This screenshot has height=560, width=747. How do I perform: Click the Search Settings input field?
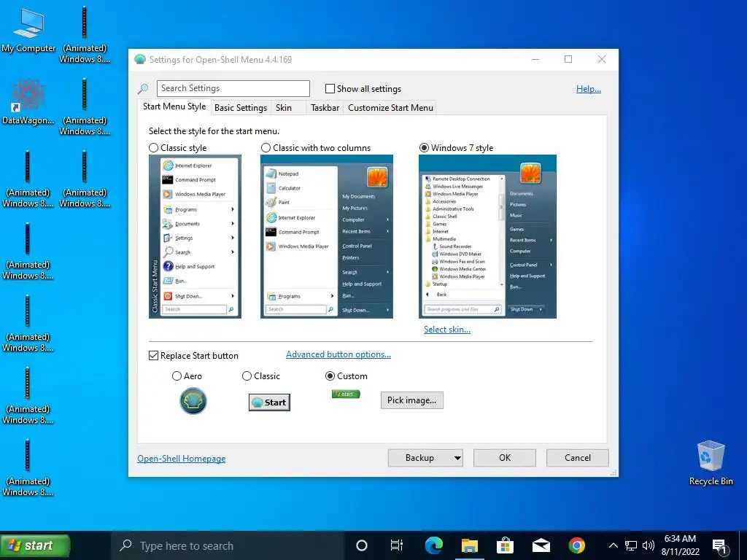233,88
